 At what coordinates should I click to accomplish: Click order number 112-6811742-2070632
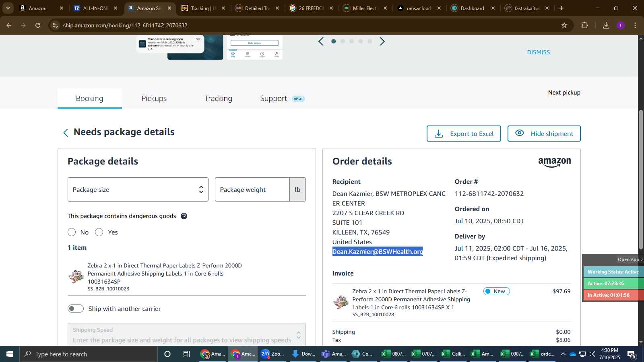coord(489,193)
